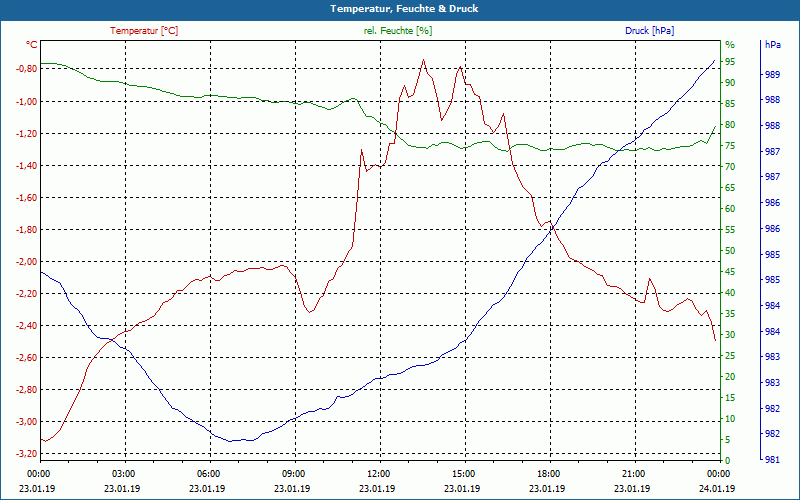Click the green % axis unit label
Screen dimensions: 800x500
(x=730, y=45)
